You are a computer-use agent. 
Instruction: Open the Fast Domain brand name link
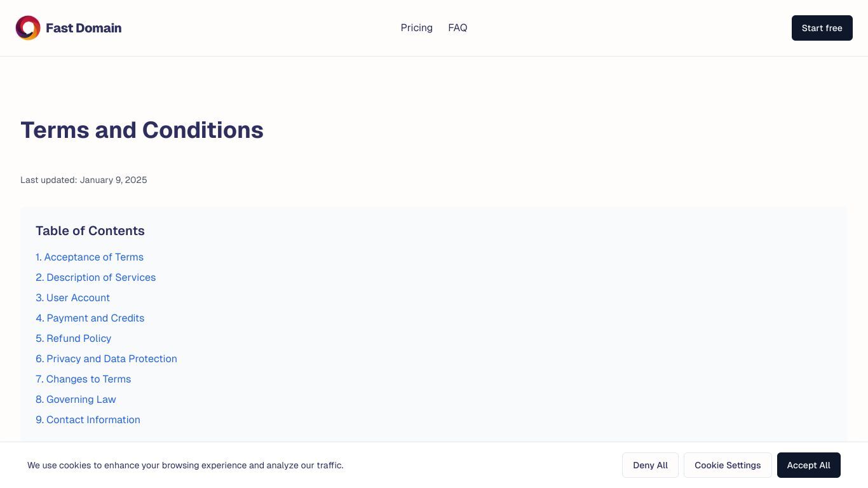pyautogui.click(x=83, y=28)
